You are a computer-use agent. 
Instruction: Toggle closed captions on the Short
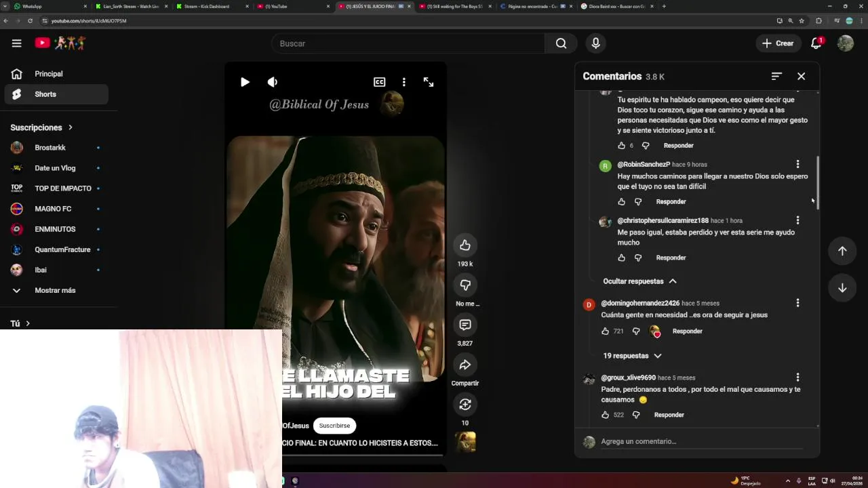(379, 82)
